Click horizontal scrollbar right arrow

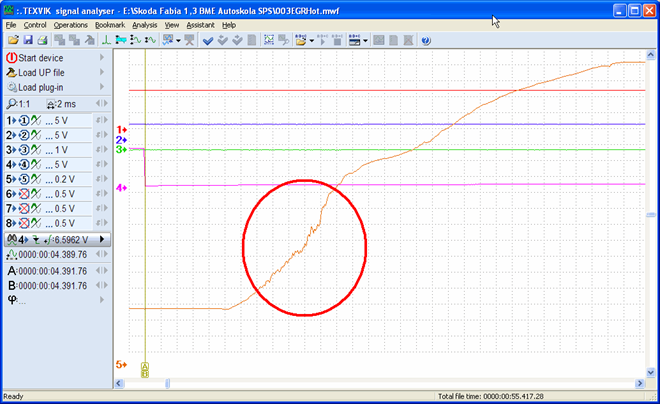click(640, 383)
